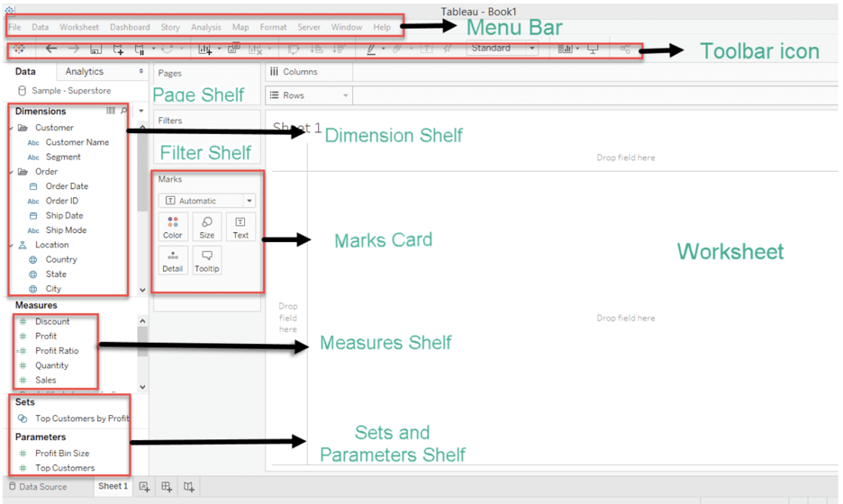Click the Sort Descending toolbar icon
The image size is (843, 504).
tap(338, 49)
